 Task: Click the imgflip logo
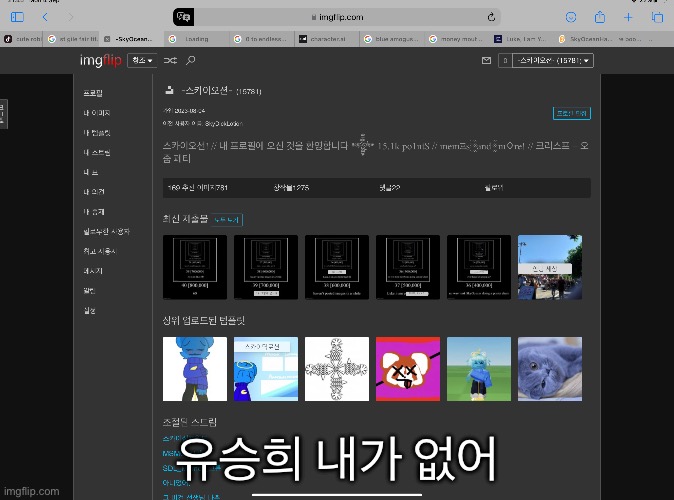(x=101, y=61)
